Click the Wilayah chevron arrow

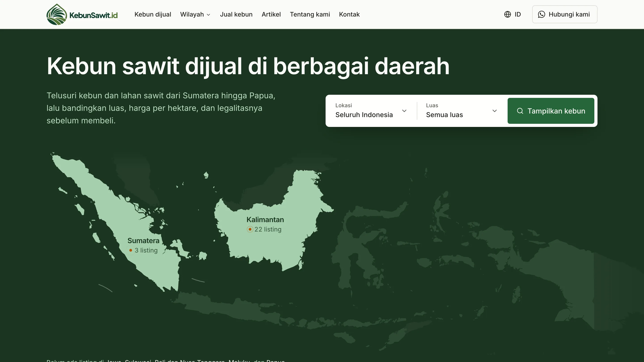(208, 15)
